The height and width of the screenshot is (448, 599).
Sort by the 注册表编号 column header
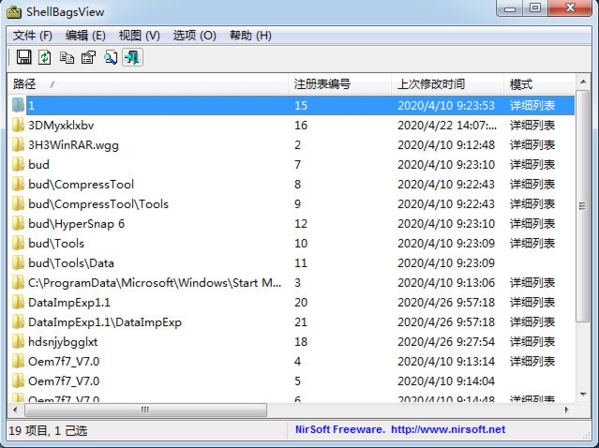coord(340,84)
